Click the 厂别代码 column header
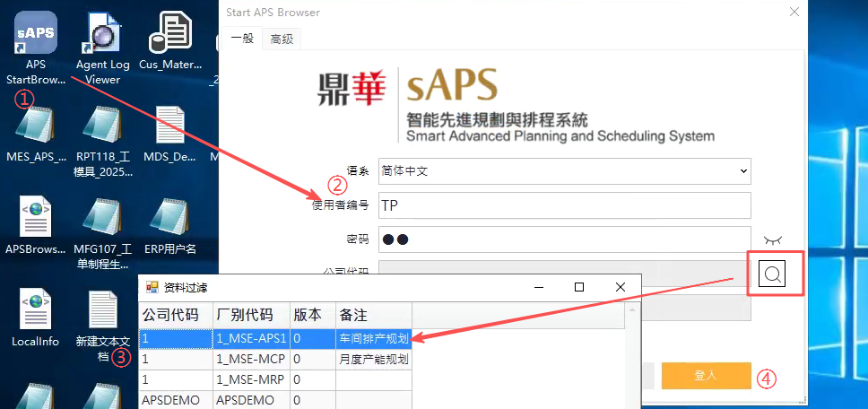This screenshot has height=409, width=868. click(x=251, y=315)
